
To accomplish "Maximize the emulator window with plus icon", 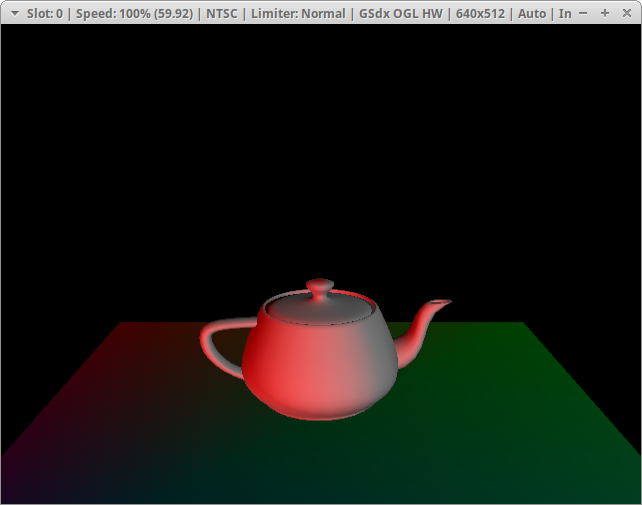I will coord(605,13).
